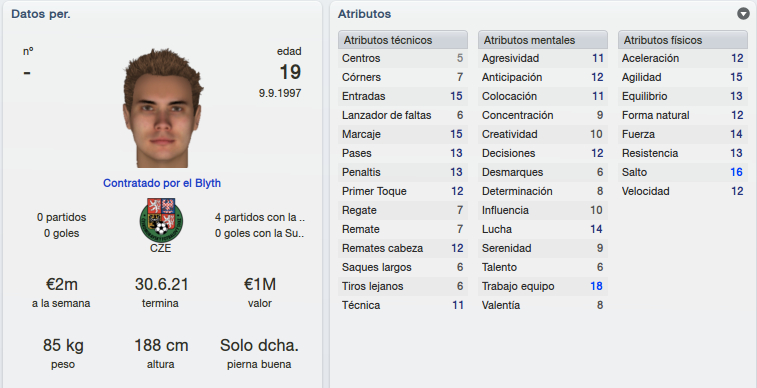This screenshot has width=757, height=388.
Task: Click the 4 partidos con la.. text
Action: point(260,217)
